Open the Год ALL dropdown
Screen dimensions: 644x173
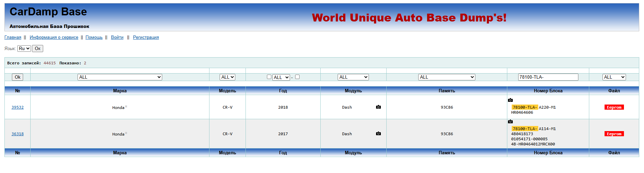[281, 77]
